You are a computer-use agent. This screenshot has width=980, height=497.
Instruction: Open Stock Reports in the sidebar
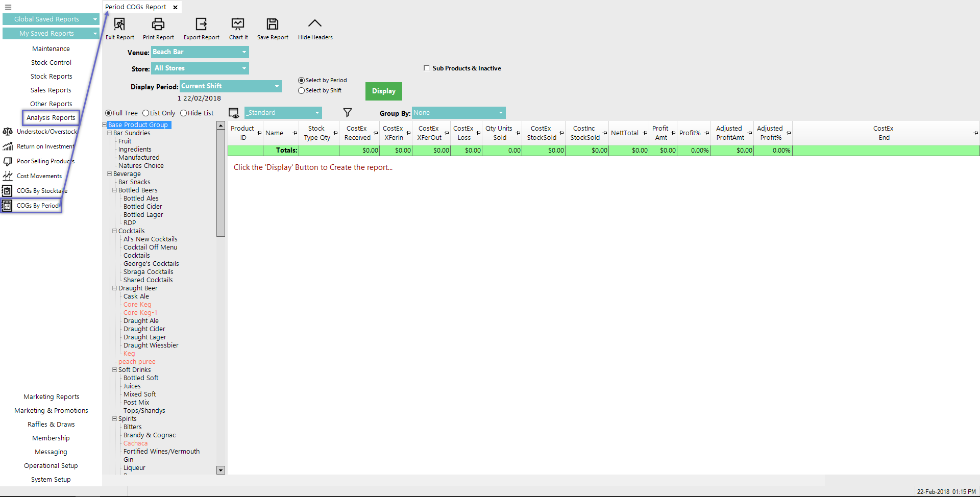(51, 77)
